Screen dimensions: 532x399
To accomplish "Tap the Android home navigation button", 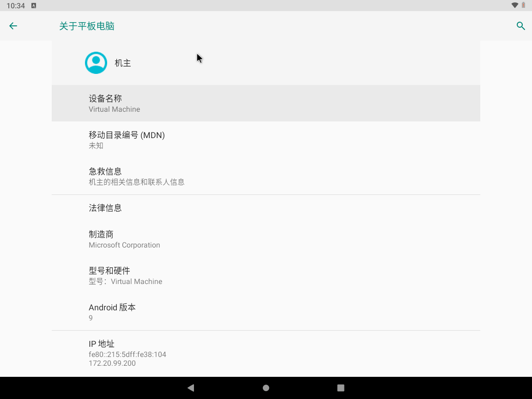I will (x=266, y=388).
